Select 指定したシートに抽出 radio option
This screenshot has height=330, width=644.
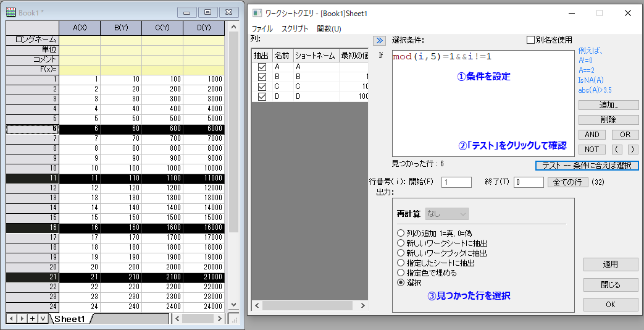pyautogui.click(x=401, y=263)
